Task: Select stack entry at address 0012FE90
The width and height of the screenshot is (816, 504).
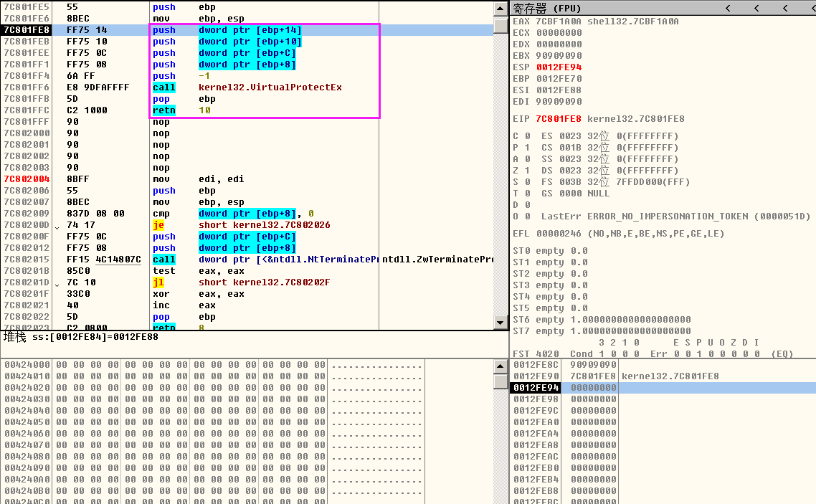Action: tap(566, 376)
